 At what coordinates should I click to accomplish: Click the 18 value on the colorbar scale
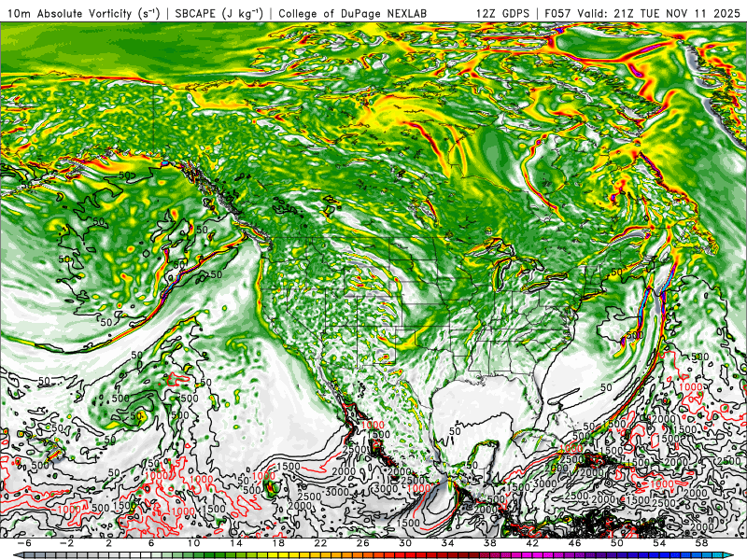click(278, 543)
